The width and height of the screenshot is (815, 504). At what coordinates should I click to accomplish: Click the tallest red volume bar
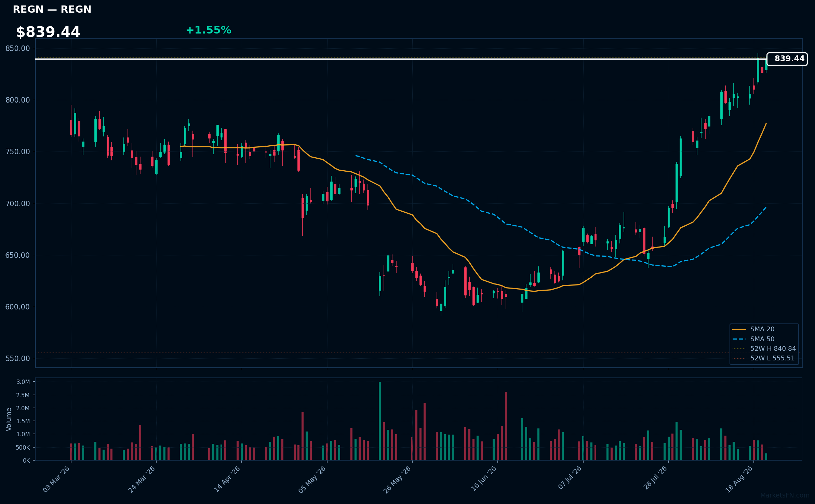coord(506,426)
